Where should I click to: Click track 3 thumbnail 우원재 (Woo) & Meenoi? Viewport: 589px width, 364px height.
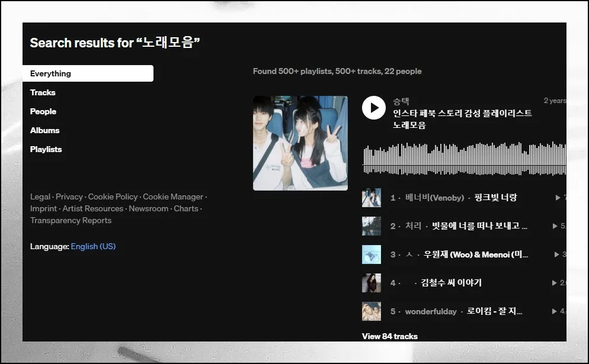pyautogui.click(x=371, y=255)
